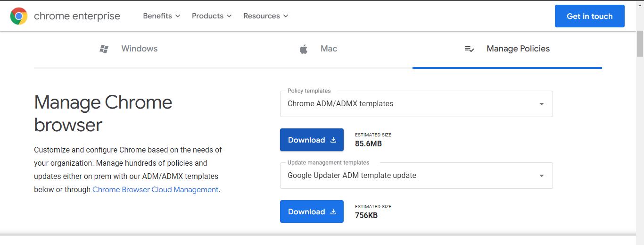This screenshot has width=644, height=245.
Task: Click the Resources menu chevron icon
Action: click(286, 16)
